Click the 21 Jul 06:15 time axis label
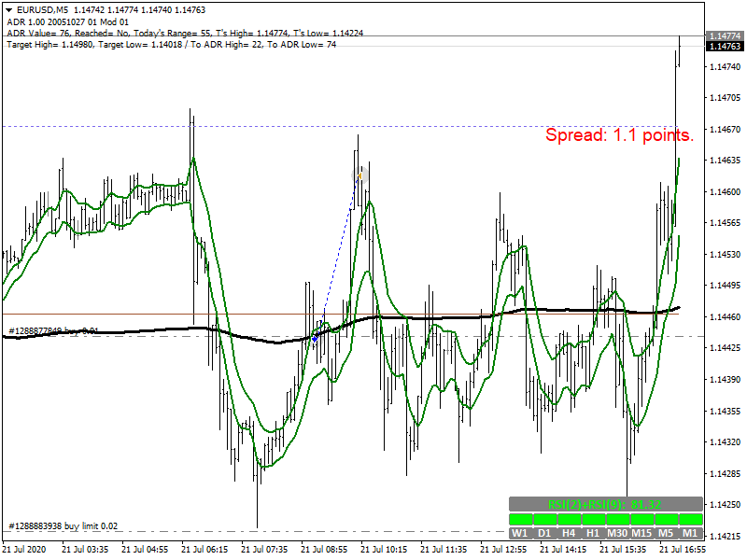This screenshot has height=560, width=747. [x=204, y=550]
